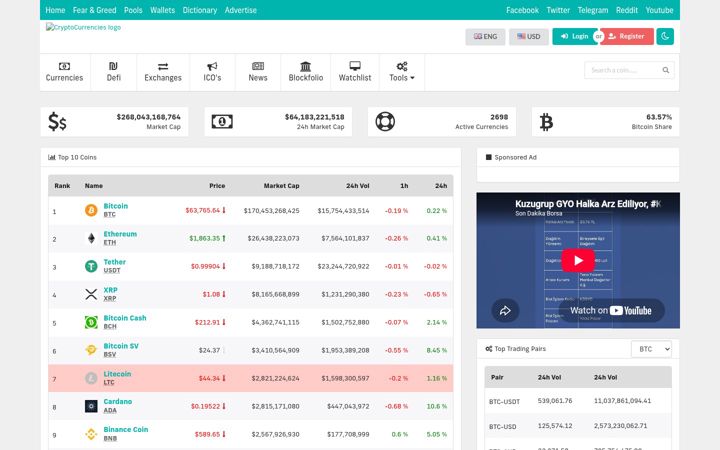Open the Advertise menu item
The width and height of the screenshot is (720, 450).
241,10
